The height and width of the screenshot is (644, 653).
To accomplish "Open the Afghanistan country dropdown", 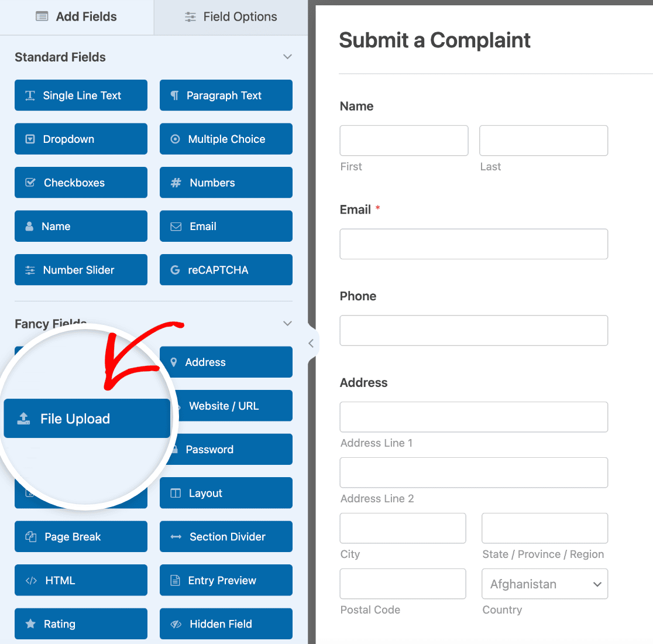I will point(544,584).
